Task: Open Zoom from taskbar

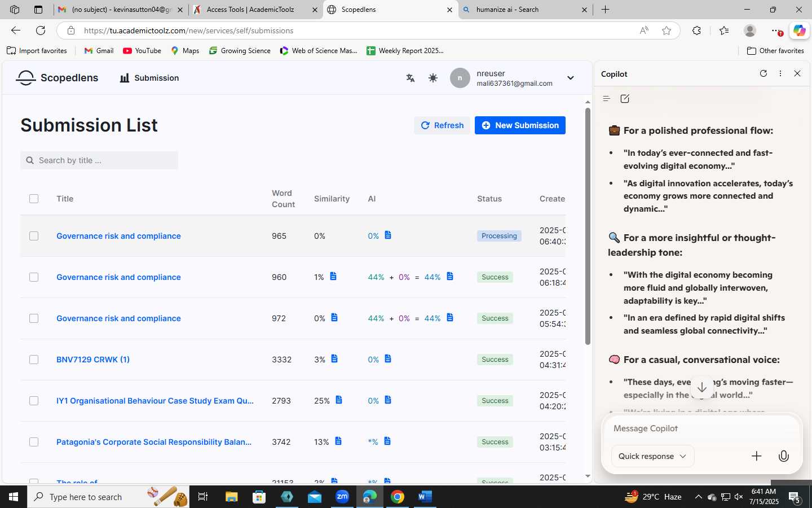Action: click(342, 497)
